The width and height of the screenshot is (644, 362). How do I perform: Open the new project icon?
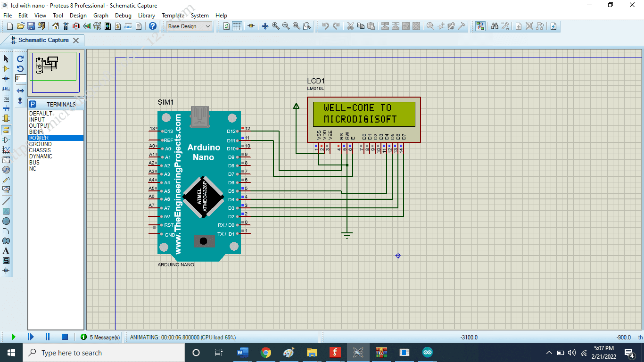coord(9,26)
